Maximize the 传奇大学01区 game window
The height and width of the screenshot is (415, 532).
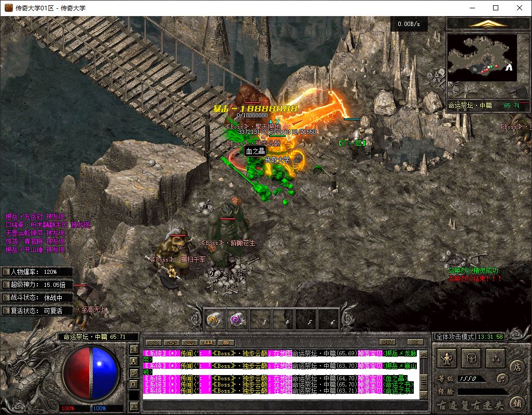(x=496, y=8)
